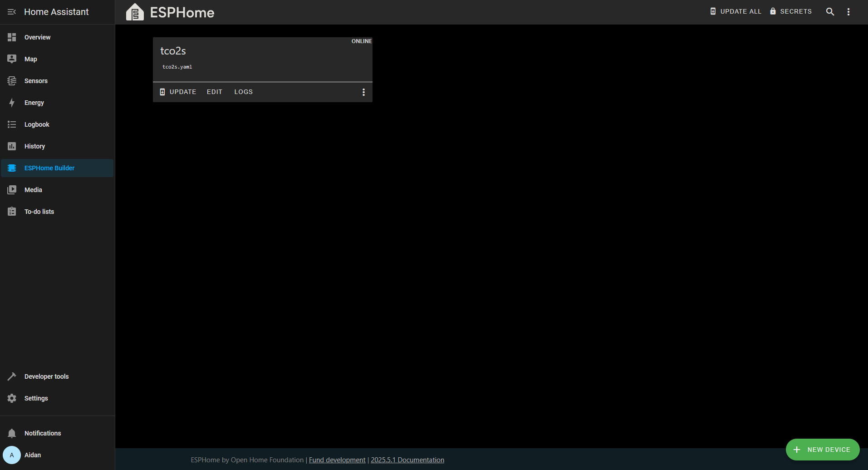Click EDIT on the tco2s card
The width and height of the screenshot is (868, 470).
[x=215, y=92]
